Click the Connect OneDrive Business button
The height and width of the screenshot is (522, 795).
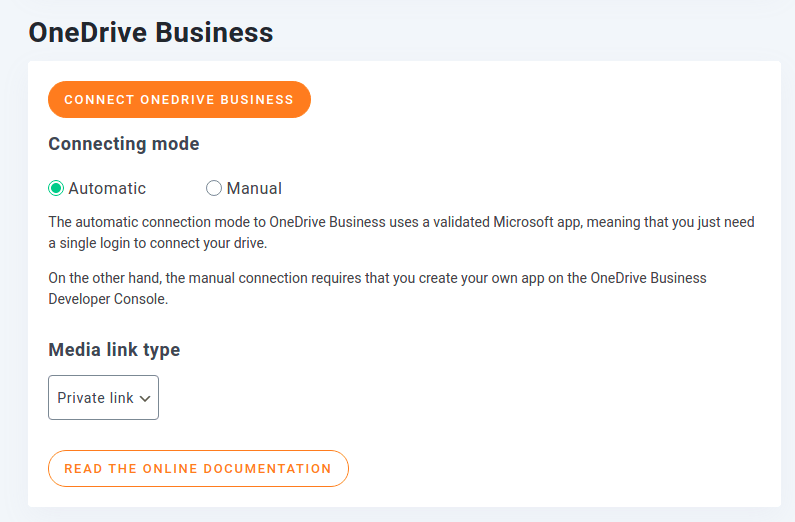179,99
